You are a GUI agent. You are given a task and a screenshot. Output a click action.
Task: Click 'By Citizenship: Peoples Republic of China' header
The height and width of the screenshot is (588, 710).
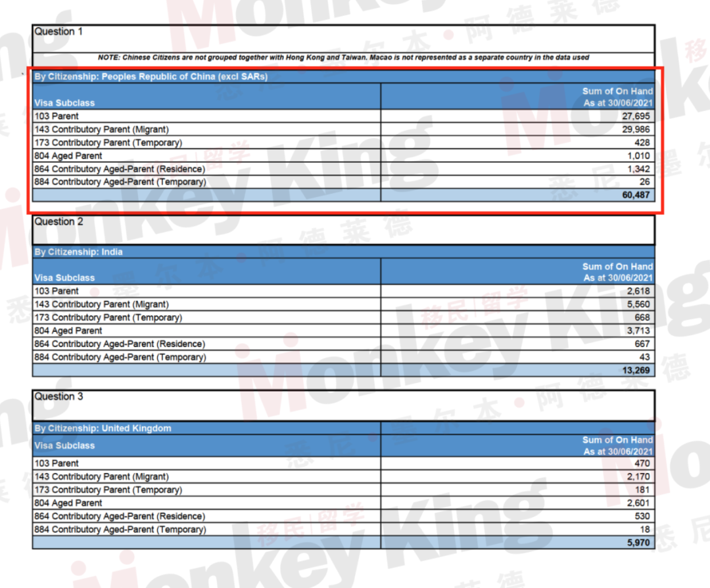coord(151,76)
